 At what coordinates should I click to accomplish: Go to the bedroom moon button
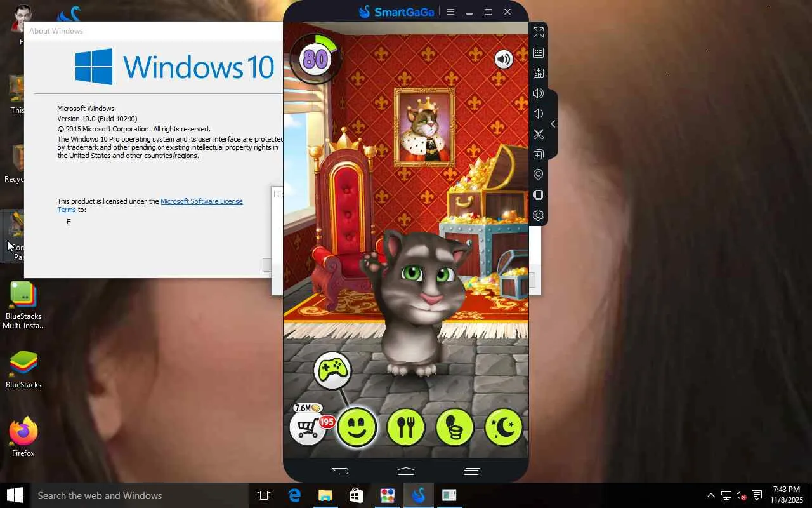(504, 427)
